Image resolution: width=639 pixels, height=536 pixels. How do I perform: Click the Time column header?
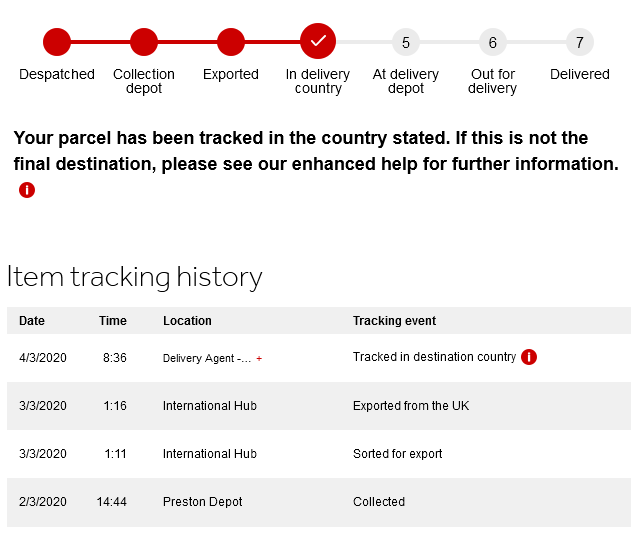112,321
